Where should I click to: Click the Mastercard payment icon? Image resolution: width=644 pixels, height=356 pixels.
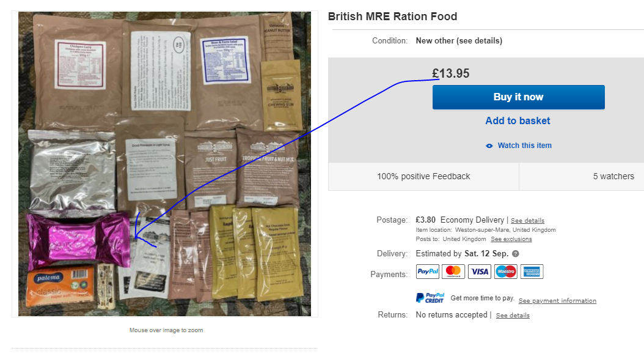(x=453, y=272)
